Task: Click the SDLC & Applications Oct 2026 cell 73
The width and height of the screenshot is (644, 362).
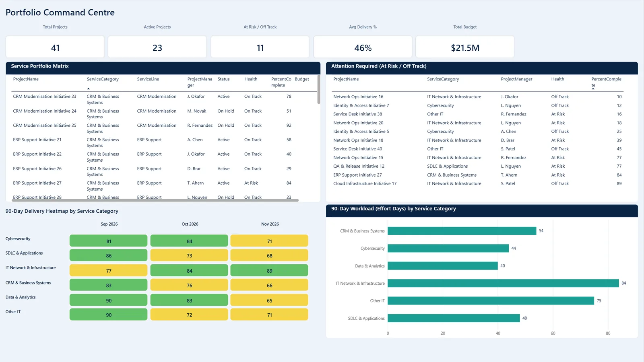Action: [x=189, y=255]
